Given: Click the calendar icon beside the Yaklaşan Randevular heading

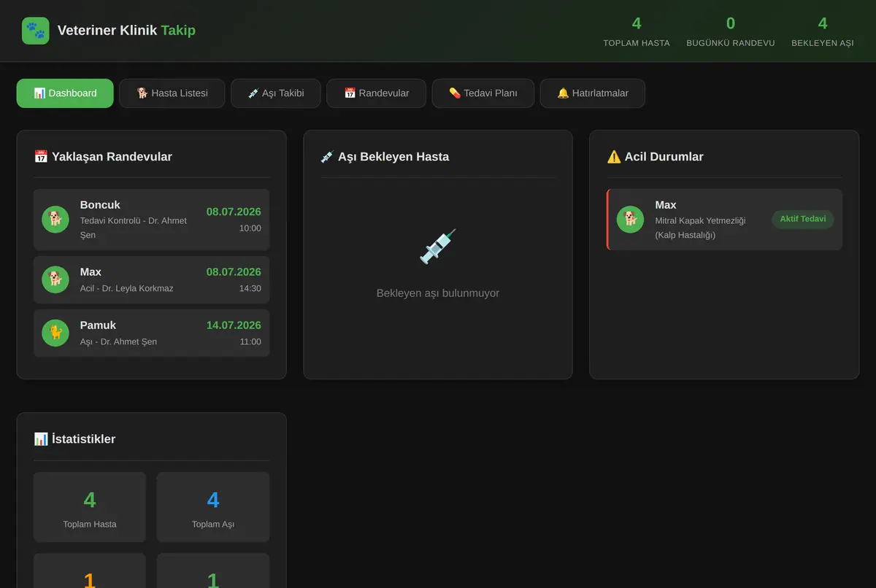Looking at the screenshot, I should 41,157.
